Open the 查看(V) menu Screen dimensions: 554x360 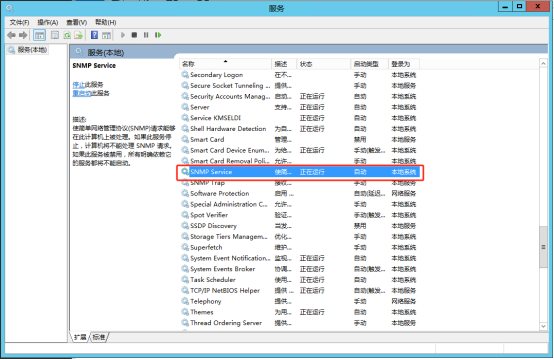[76, 22]
